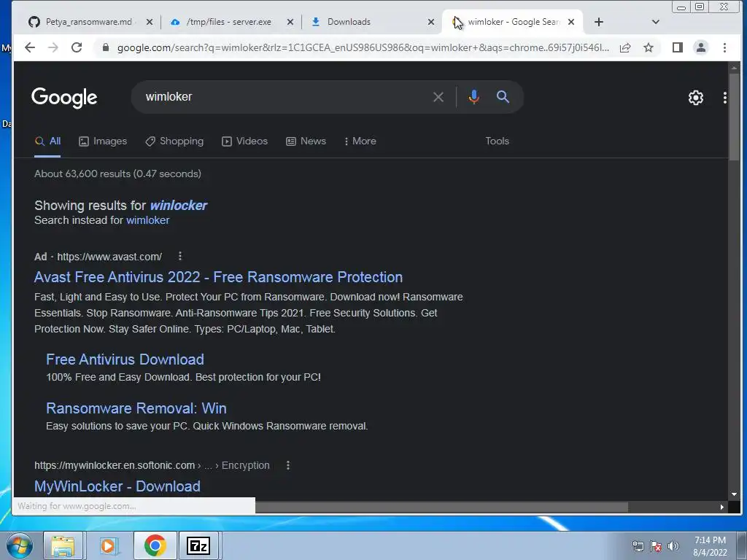Open Google apps grid beside the gear
This screenshot has width=747, height=560.
coord(724,98)
